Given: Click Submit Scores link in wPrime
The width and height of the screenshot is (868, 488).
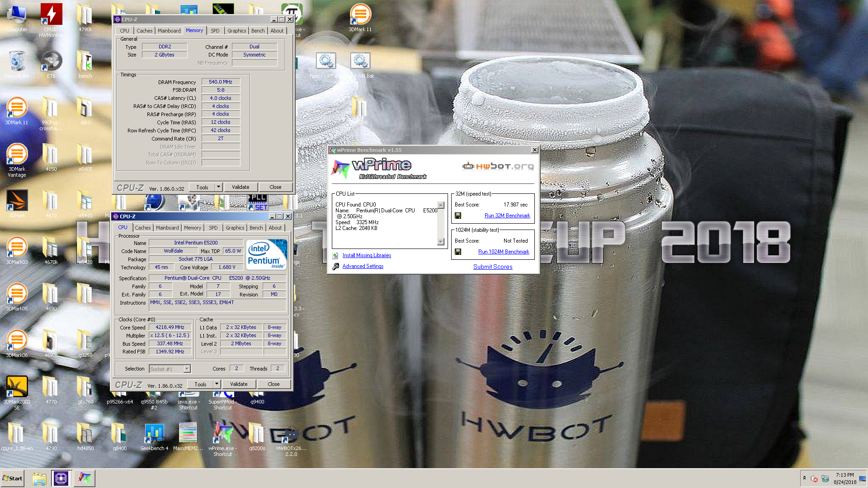Looking at the screenshot, I should (493, 267).
